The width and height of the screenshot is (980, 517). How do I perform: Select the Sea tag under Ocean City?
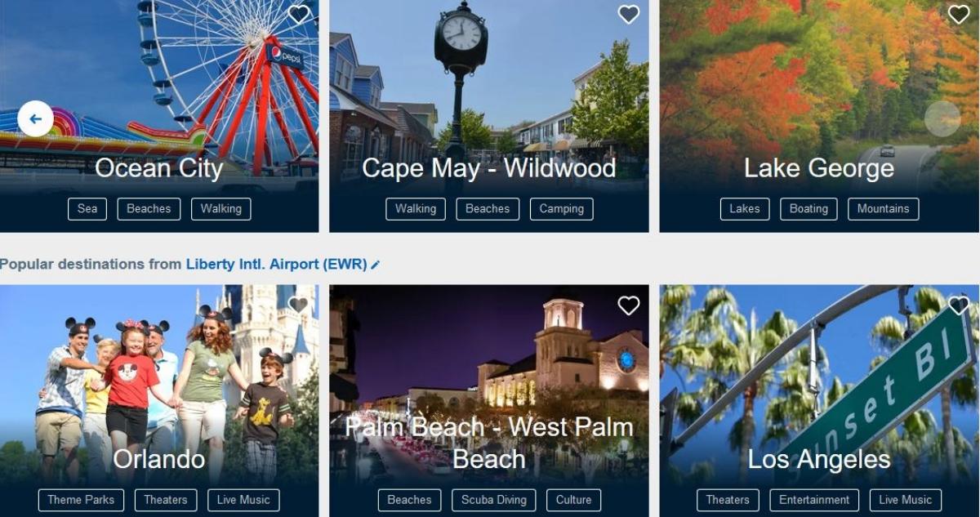coord(87,209)
